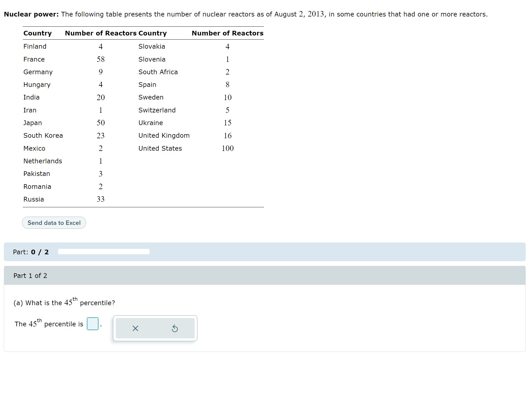This screenshot has height=400, width=532.
Task: Click the Part 0 / 2 progress bar
Action: point(104,252)
